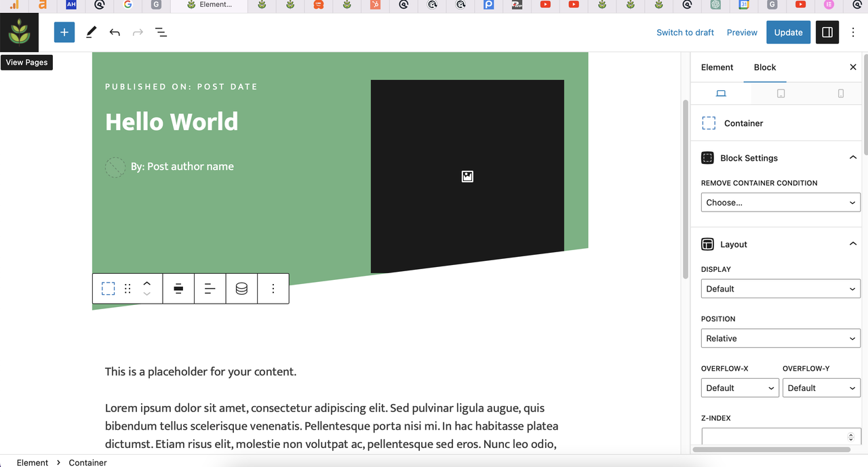Open the dynamic data database icon

241,289
